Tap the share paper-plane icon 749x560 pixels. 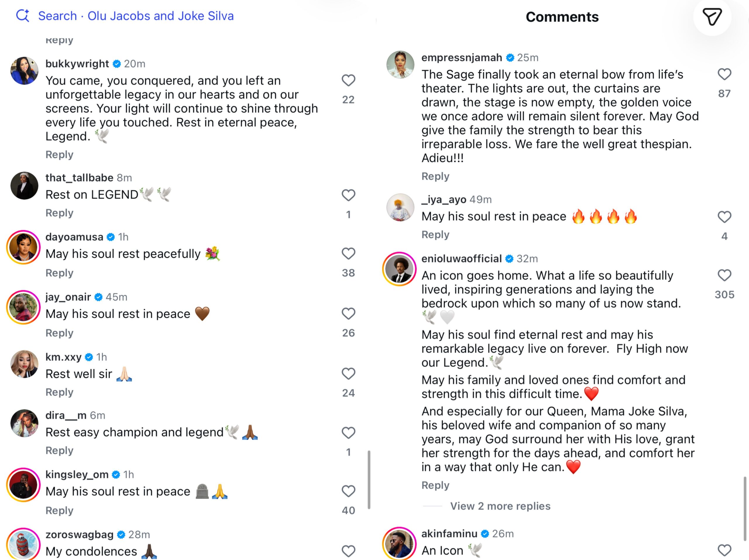tap(712, 17)
